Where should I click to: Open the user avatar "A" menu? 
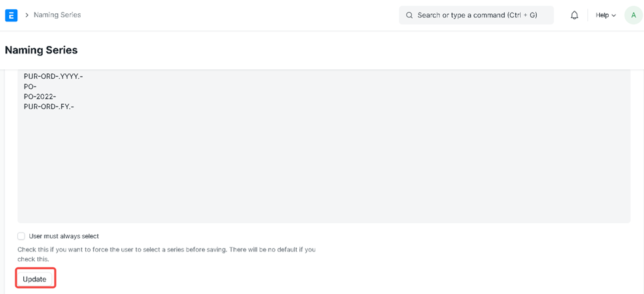tap(633, 15)
